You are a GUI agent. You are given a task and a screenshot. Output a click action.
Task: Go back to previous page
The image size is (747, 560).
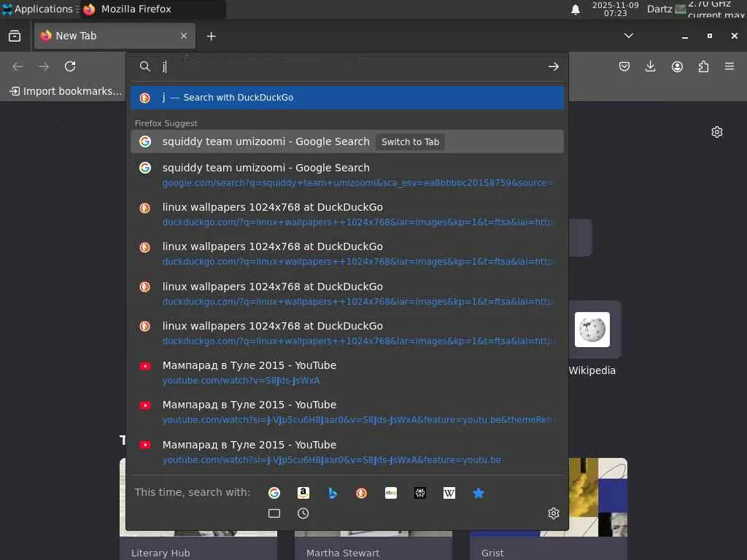pos(18,66)
